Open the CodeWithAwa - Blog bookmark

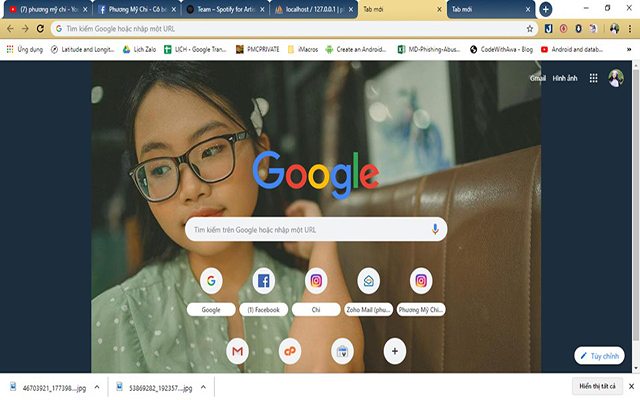(x=502, y=49)
